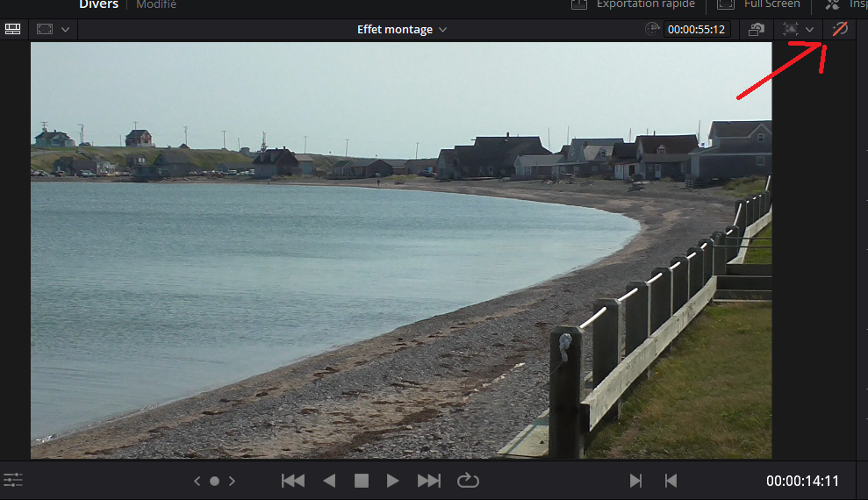
Task: Set the in point marker
Action: [635, 481]
